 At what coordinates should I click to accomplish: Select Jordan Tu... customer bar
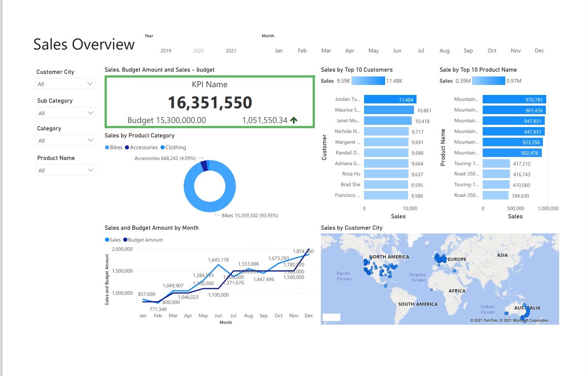click(x=390, y=99)
